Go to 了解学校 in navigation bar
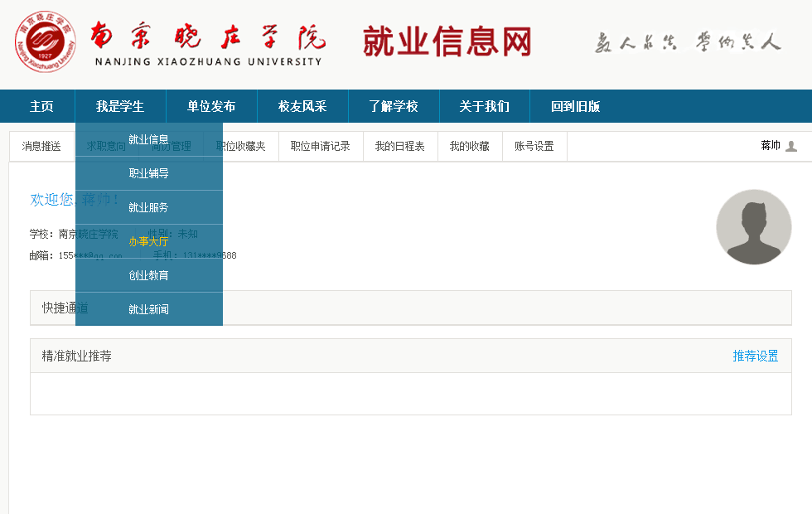The image size is (812, 514). (x=394, y=106)
